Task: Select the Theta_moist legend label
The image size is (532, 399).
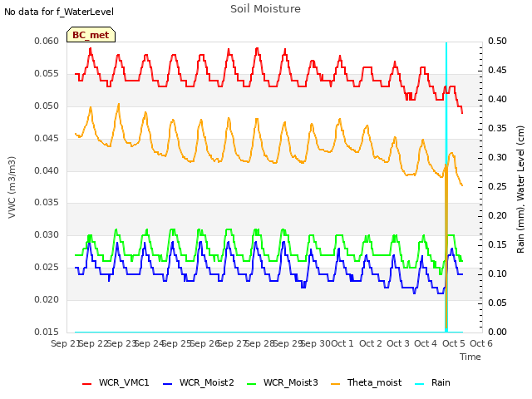Action: 375,382
